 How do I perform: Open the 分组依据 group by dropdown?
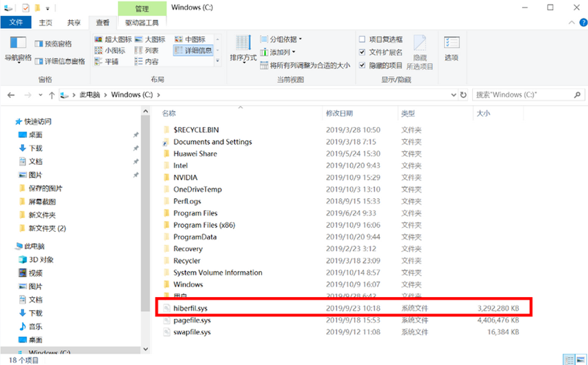(281, 39)
